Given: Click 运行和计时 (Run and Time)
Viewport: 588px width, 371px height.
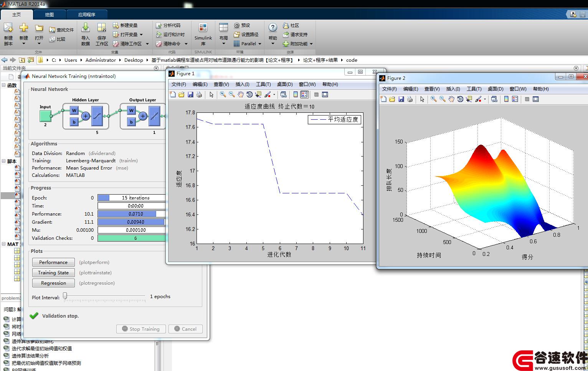Looking at the screenshot, I should 170,35.
